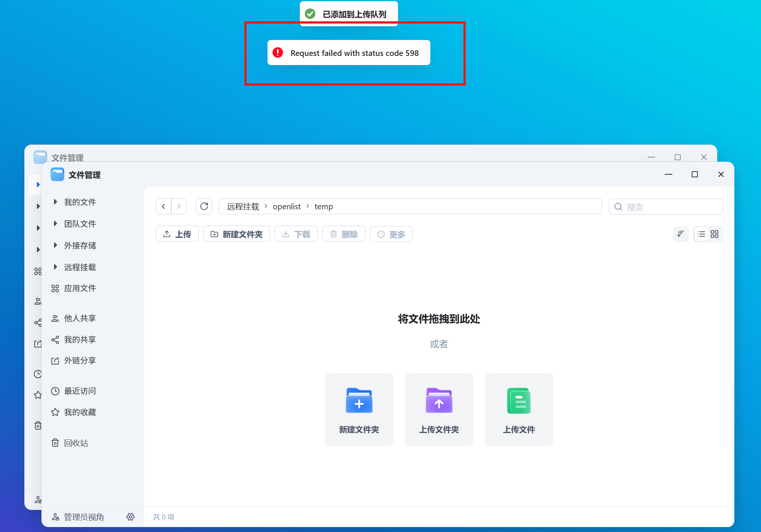Open the settings gear next to 管理员视角

130,517
